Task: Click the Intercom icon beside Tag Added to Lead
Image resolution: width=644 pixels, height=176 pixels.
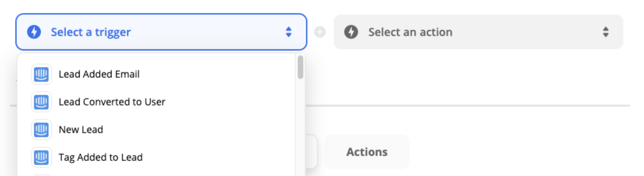Action: (x=41, y=157)
